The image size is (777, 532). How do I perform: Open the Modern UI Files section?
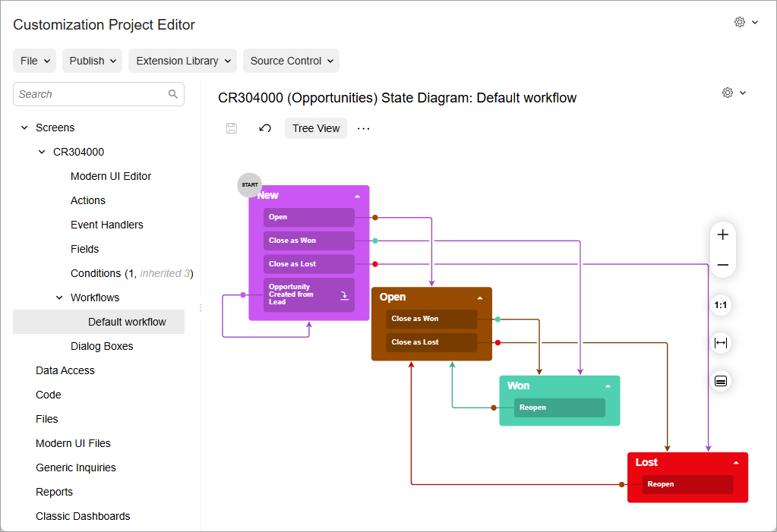(73, 443)
